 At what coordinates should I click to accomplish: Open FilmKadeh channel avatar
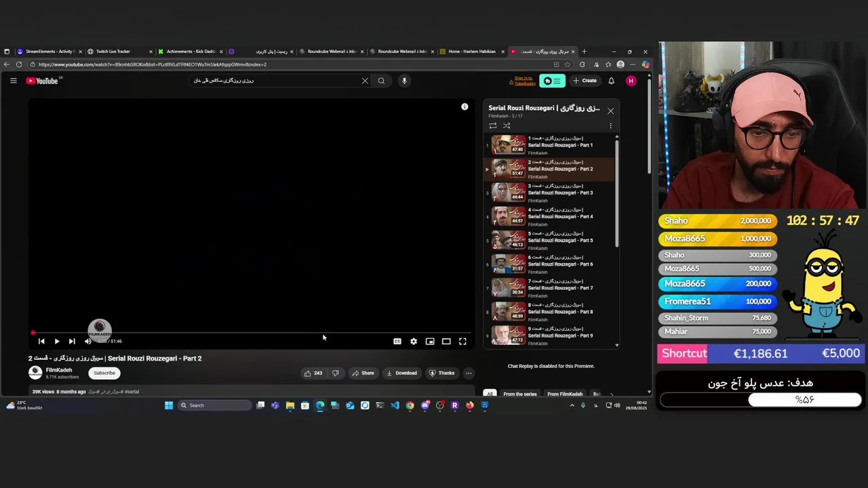[35, 373]
